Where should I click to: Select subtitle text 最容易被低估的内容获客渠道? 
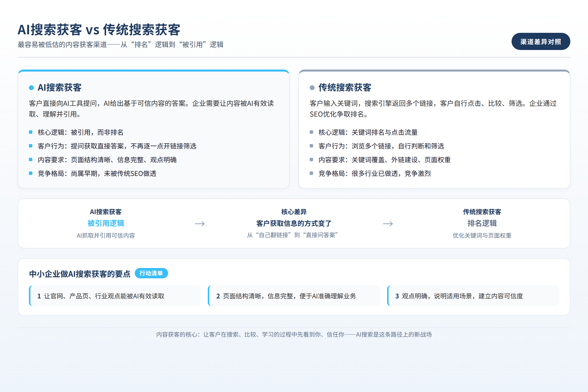(62, 45)
